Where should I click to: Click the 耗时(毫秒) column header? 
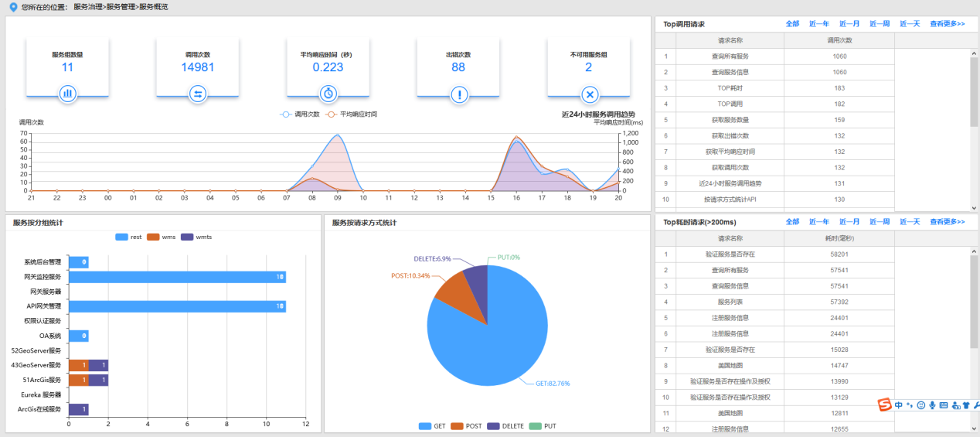click(839, 238)
